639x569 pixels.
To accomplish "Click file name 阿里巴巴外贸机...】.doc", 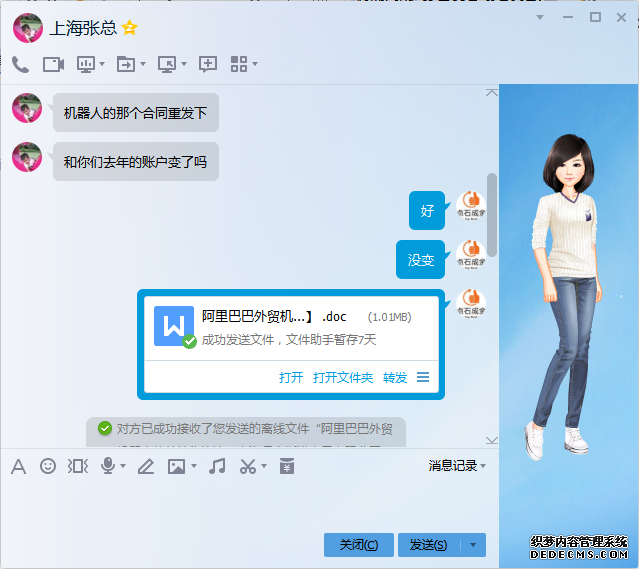I will click(274, 316).
